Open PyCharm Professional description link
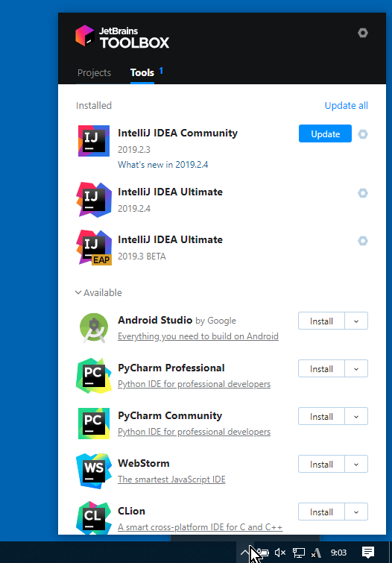 point(195,384)
